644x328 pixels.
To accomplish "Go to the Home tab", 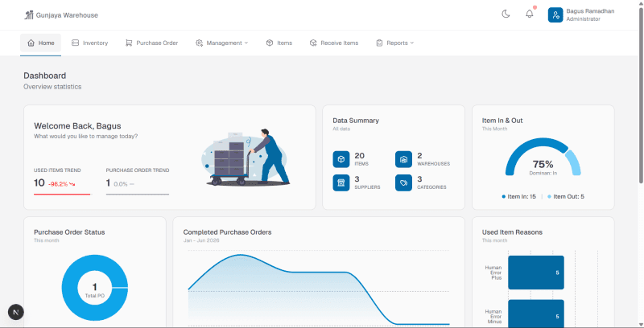I will [41, 43].
